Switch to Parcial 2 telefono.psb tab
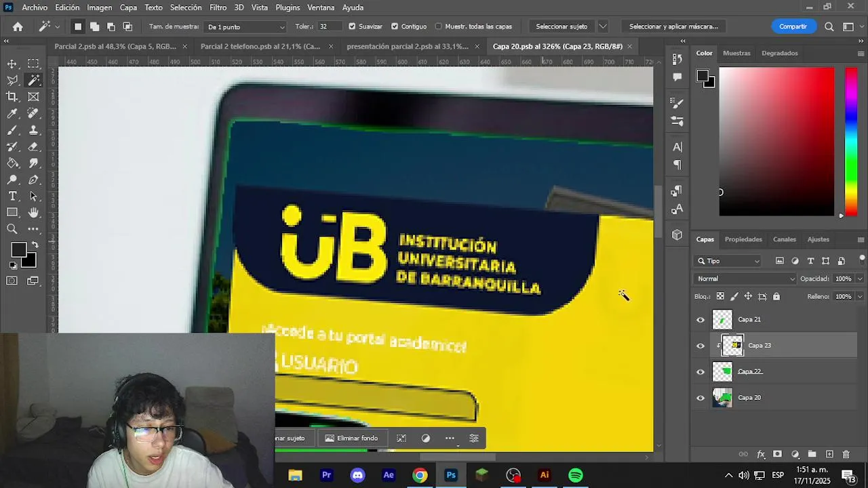The width and height of the screenshot is (868, 488). pos(260,46)
